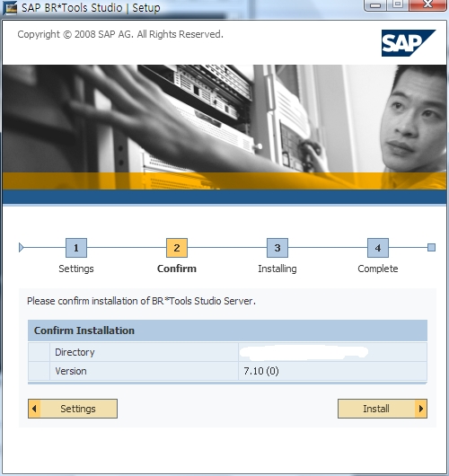Click the Confirm Installation table header
449x476 pixels.
227,331
